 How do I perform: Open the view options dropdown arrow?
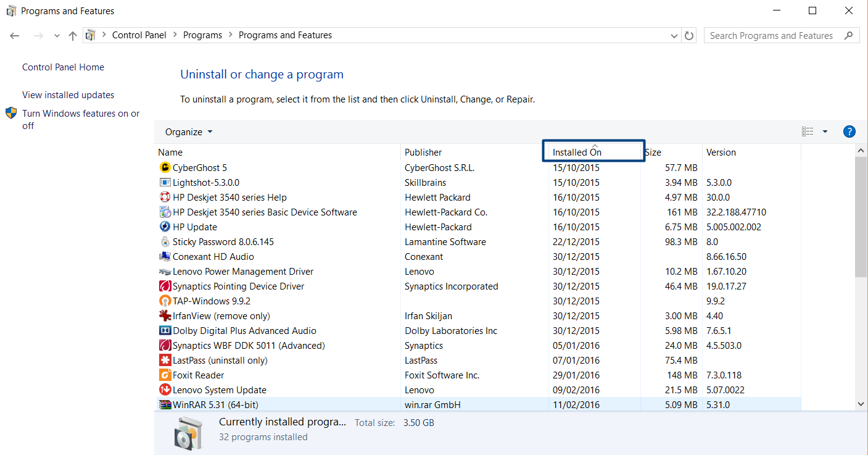825,131
